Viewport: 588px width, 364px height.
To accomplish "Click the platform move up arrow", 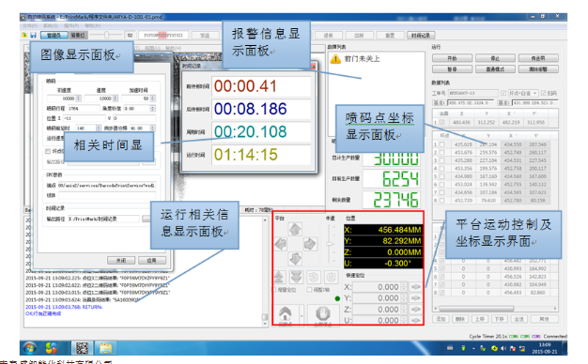I will (x=295, y=229).
